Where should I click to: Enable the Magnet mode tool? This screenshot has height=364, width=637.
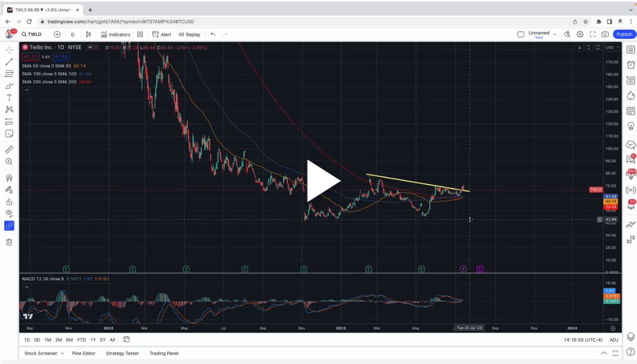tap(9, 178)
